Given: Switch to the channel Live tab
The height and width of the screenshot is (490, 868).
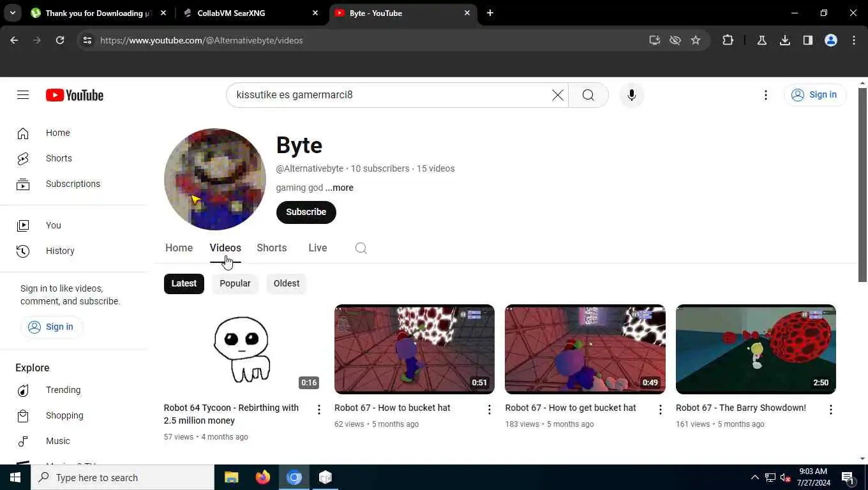Looking at the screenshot, I should click(x=318, y=248).
